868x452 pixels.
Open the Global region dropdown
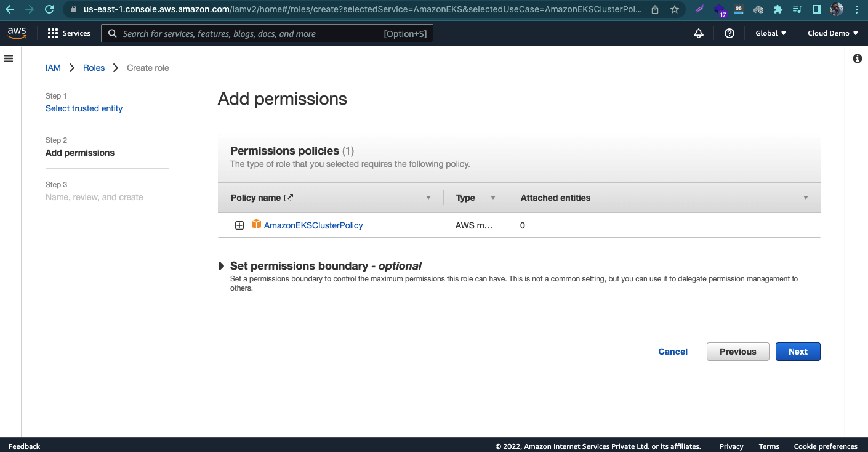pyautogui.click(x=771, y=33)
